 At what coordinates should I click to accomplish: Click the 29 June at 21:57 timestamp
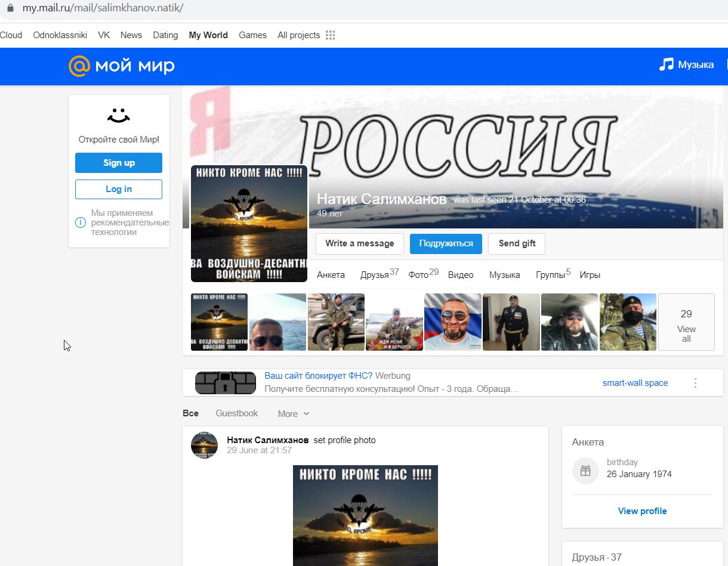pos(259,450)
